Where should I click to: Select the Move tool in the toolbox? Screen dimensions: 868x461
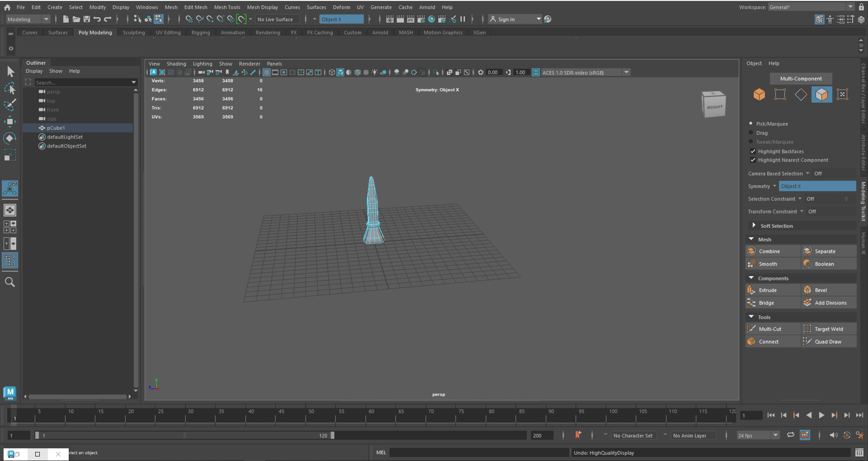tap(9, 121)
